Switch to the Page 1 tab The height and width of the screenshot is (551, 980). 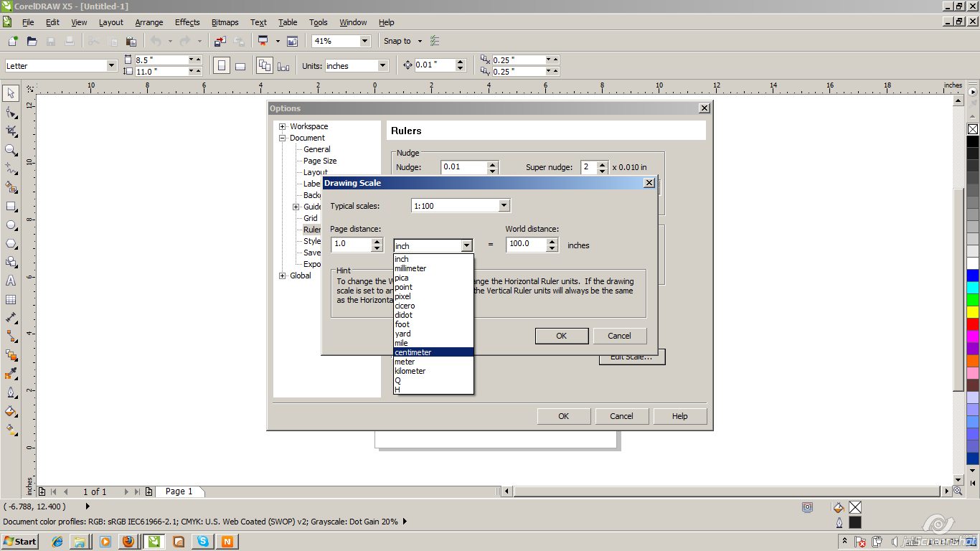tap(179, 491)
